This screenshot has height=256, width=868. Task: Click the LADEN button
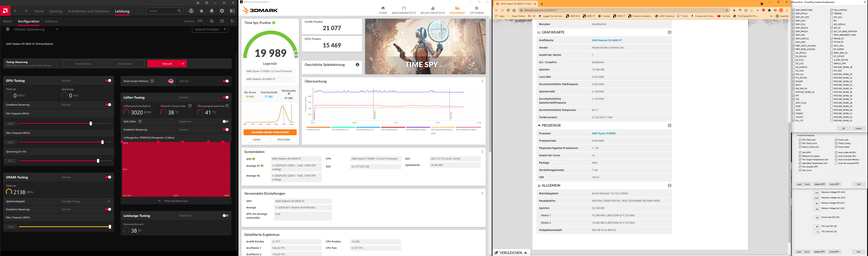click(x=256, y=139)
